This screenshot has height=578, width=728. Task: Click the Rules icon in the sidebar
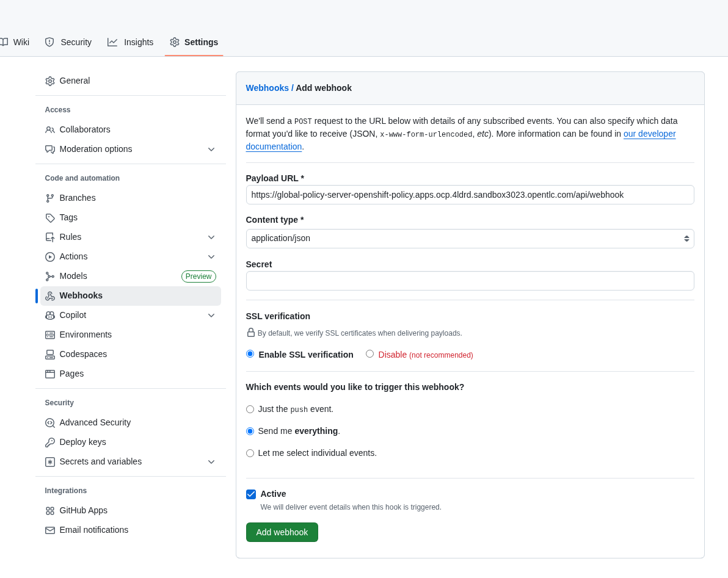49,237
